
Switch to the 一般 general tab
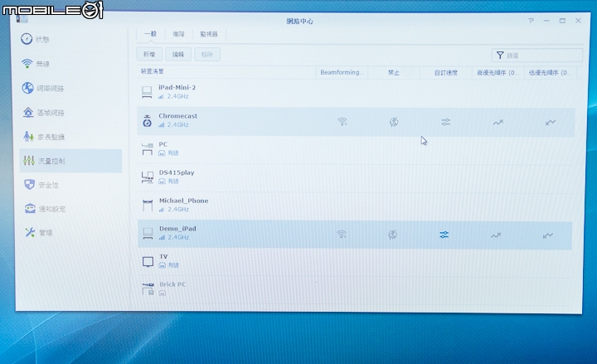[150, 34]
